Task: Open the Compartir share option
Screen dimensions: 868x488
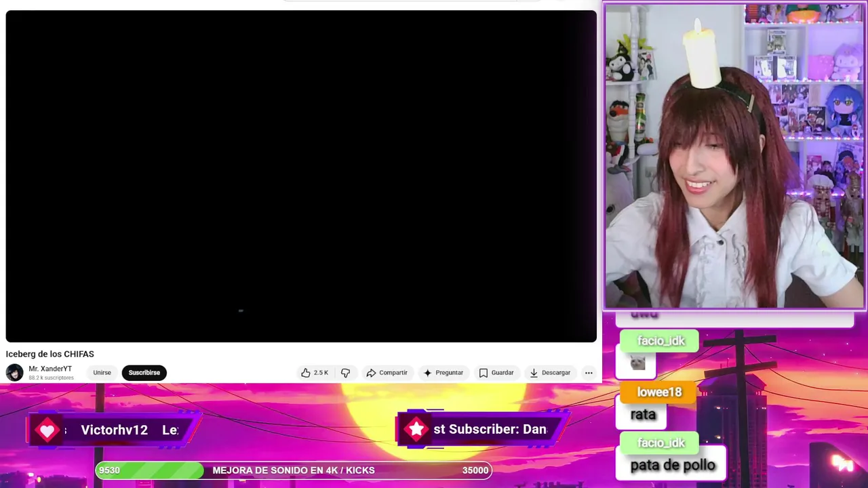Action: pyautogui.click(x=387, y=372)
